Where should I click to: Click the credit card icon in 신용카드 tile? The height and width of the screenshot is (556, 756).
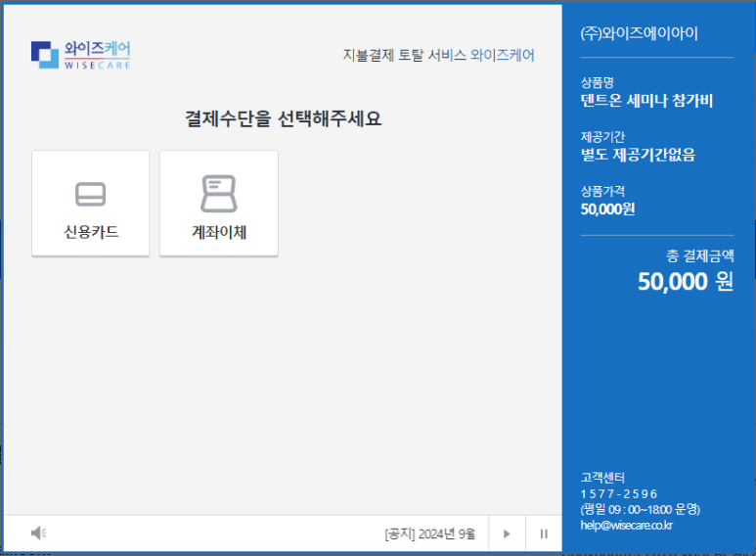click(x=91, y=194)
